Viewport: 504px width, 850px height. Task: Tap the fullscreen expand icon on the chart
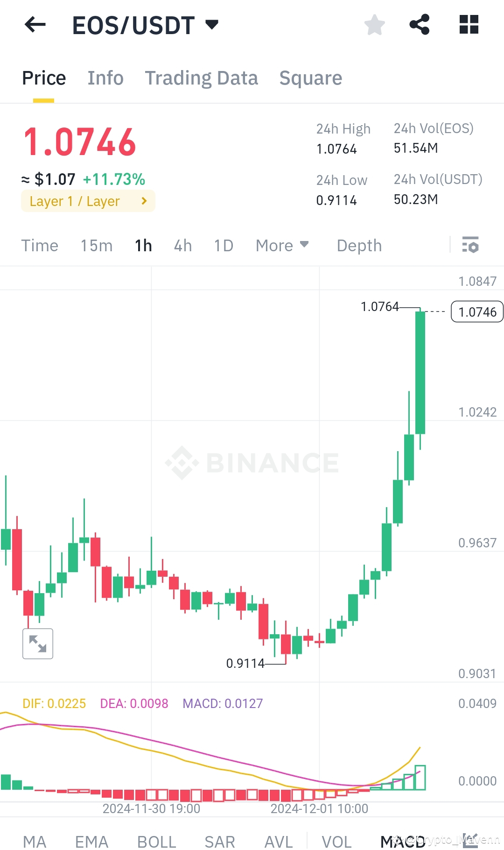38,643
